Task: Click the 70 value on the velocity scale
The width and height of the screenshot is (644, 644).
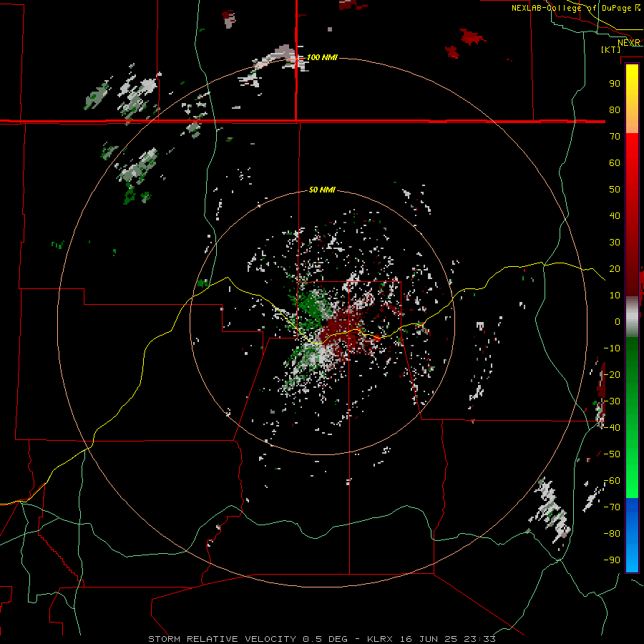Action: click(615, 137)
